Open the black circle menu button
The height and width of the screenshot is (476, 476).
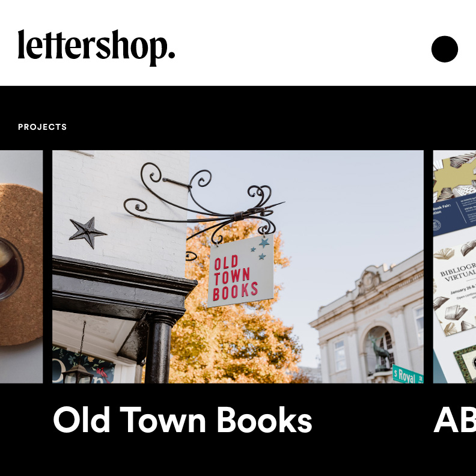point(444,49)
